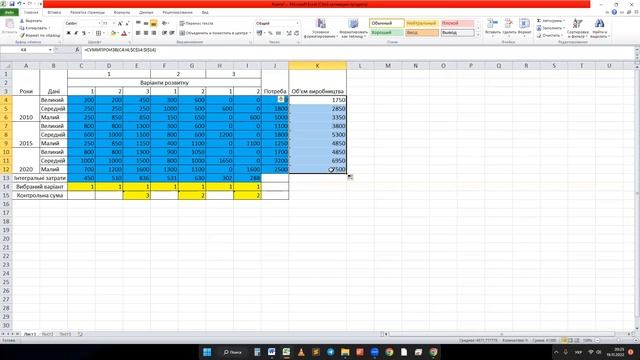The height and width of the screenshot is (360, 640).
Task: Apply the red font color icon
Action: (124, 33)
